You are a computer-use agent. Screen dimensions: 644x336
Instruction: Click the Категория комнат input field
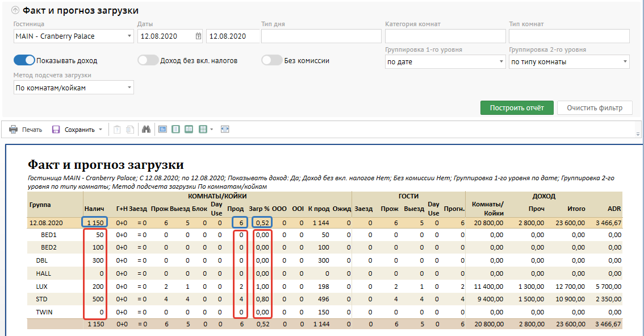[445, 36]
